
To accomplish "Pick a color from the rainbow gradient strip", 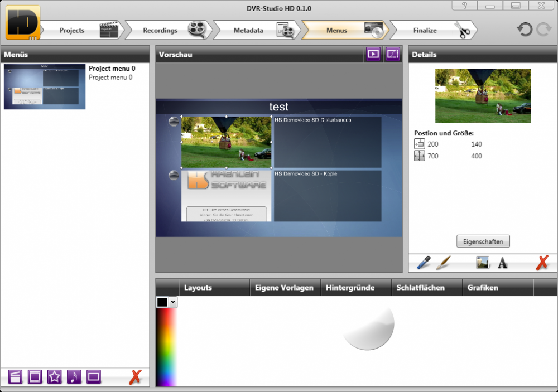I will point(166,346).
